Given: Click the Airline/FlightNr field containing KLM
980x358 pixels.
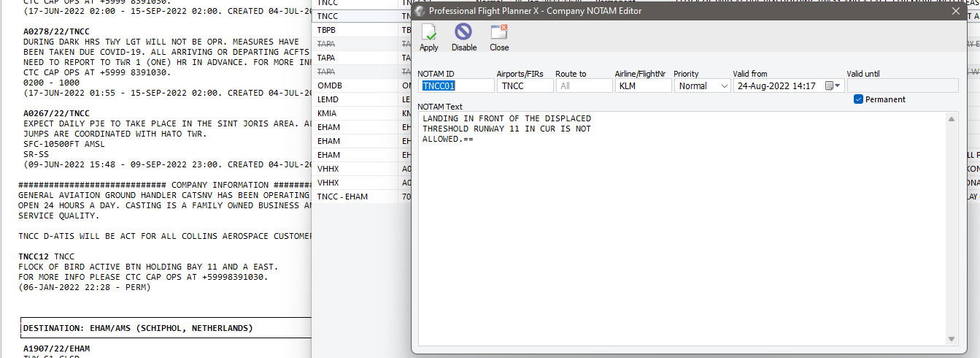Looking at the screenshot, I should point(643,85).
